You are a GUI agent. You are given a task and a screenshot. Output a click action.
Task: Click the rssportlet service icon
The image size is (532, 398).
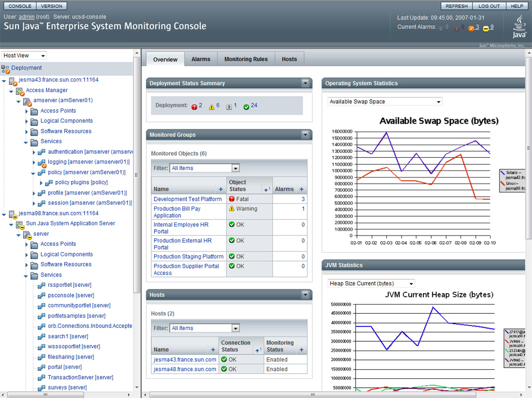[42, 285]
